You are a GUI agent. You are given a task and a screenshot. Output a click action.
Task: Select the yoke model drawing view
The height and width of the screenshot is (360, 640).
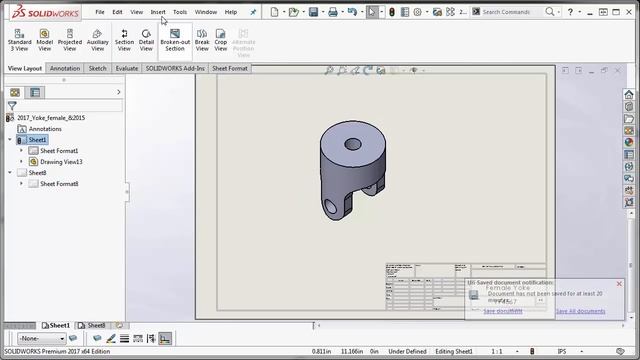point(353,171)
